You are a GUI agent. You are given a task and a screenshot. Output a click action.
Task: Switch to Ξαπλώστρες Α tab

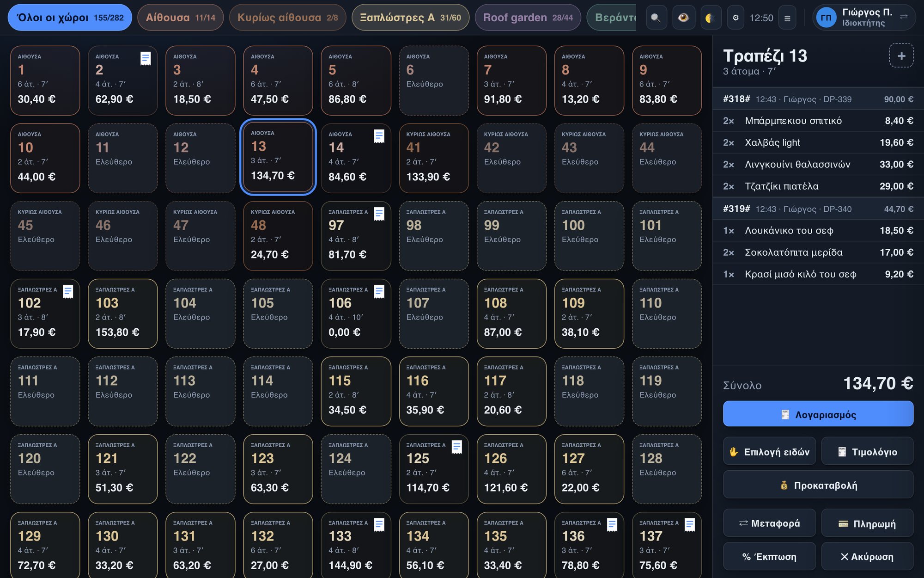tap(410, 18)
